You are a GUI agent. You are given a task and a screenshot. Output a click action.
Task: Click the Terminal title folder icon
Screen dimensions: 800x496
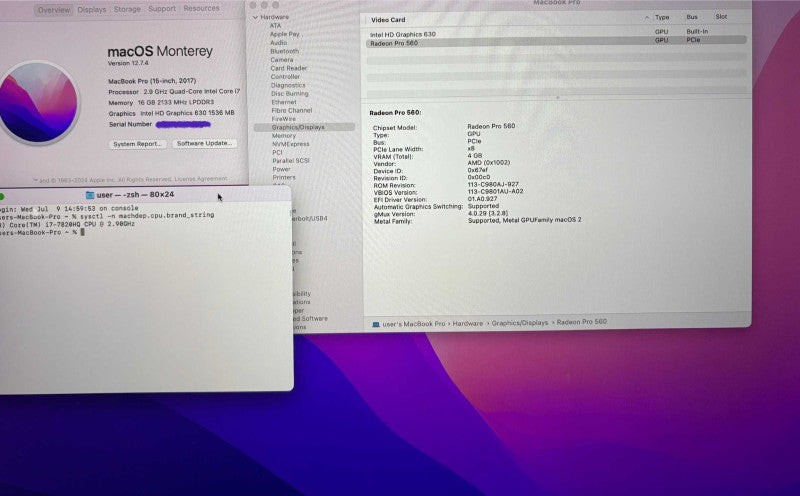pyautogui.click(x=90, y=195)
